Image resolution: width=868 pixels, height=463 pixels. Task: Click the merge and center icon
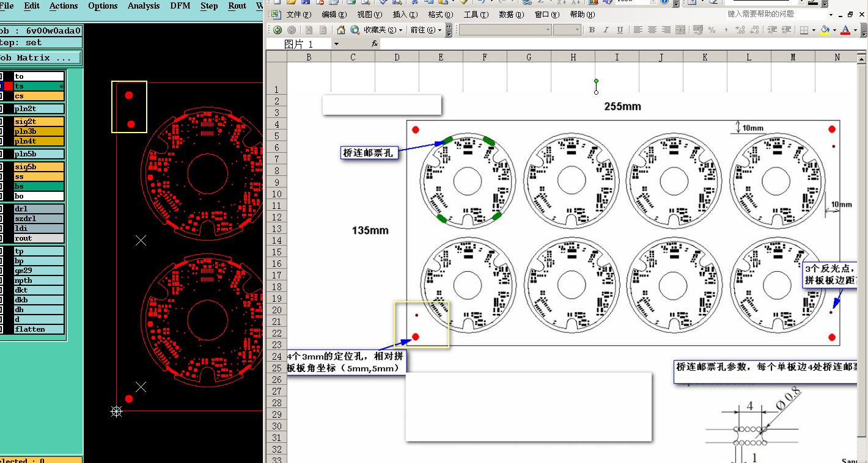pyautogui.click(x=680, y=29)
